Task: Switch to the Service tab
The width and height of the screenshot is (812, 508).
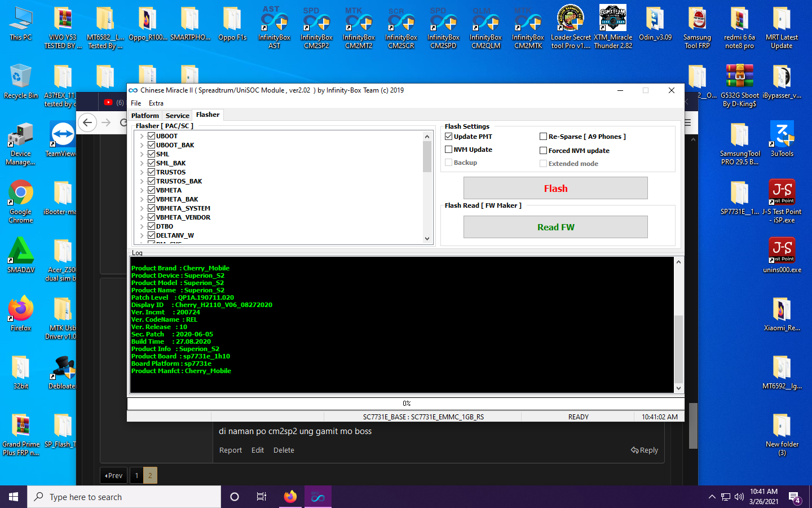Action: (178, 116)
